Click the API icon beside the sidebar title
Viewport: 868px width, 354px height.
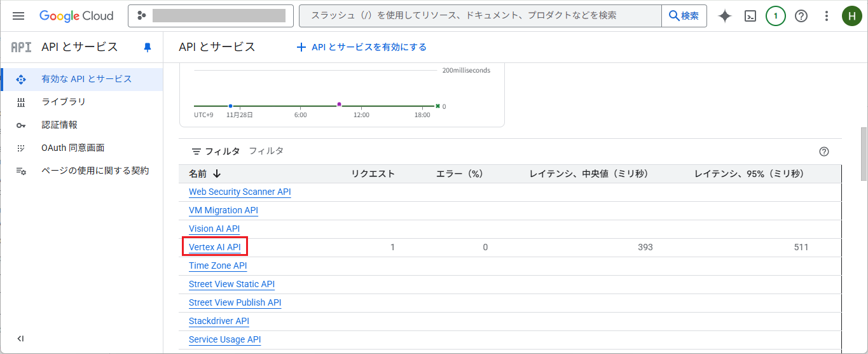[x=22, y=47]
